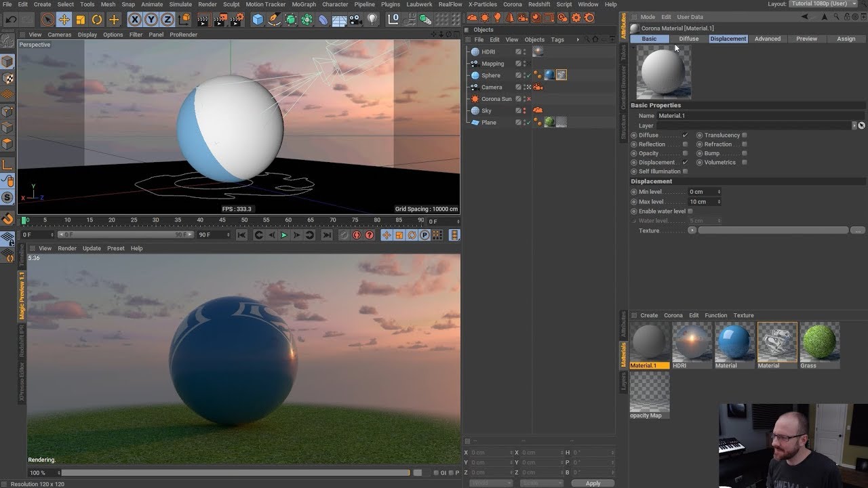Open the Assign material tab
Image resolution: width=868 pixels, height=488 pixels.
click(x=846, y=39)
